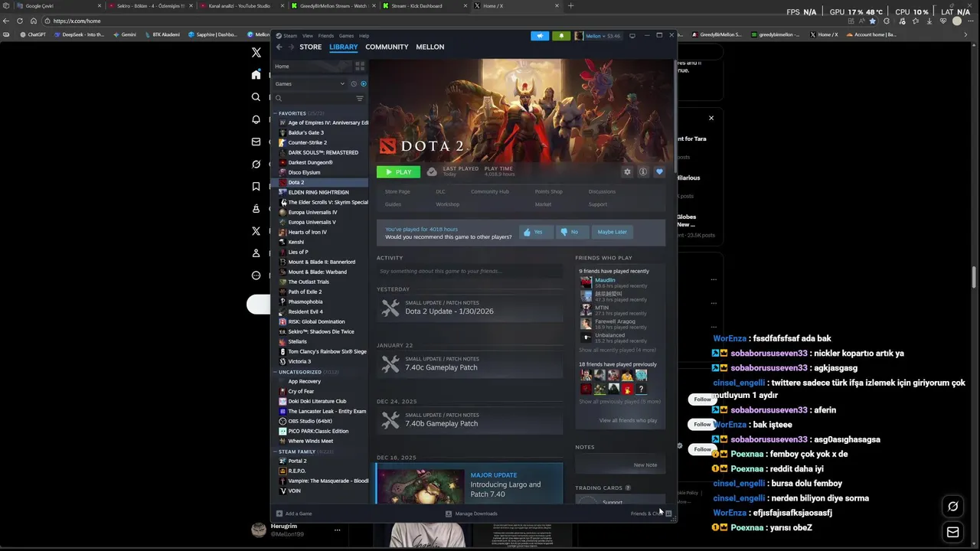Click the activity status text field
This screenshot has height=551, width=980.
pyautogui.click(x=469, y=271)
